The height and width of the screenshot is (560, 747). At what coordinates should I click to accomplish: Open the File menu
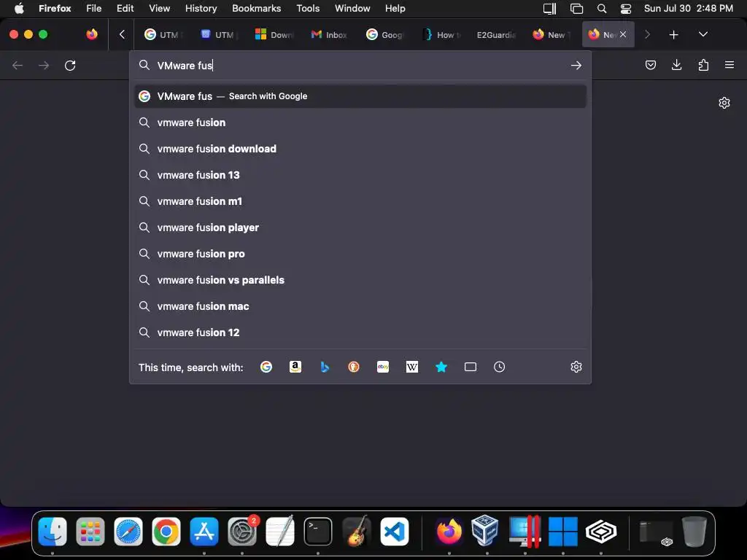[x=94, y=9]
